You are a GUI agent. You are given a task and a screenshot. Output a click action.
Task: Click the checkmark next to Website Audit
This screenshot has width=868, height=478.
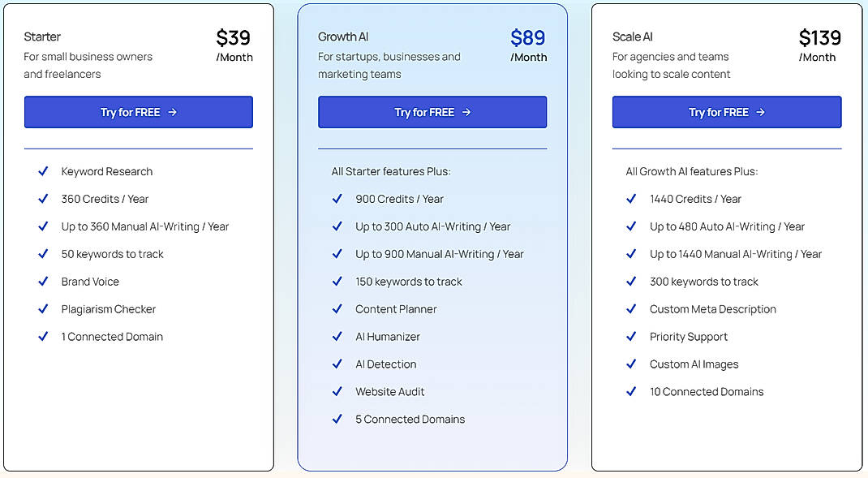(x=337, y=392)
